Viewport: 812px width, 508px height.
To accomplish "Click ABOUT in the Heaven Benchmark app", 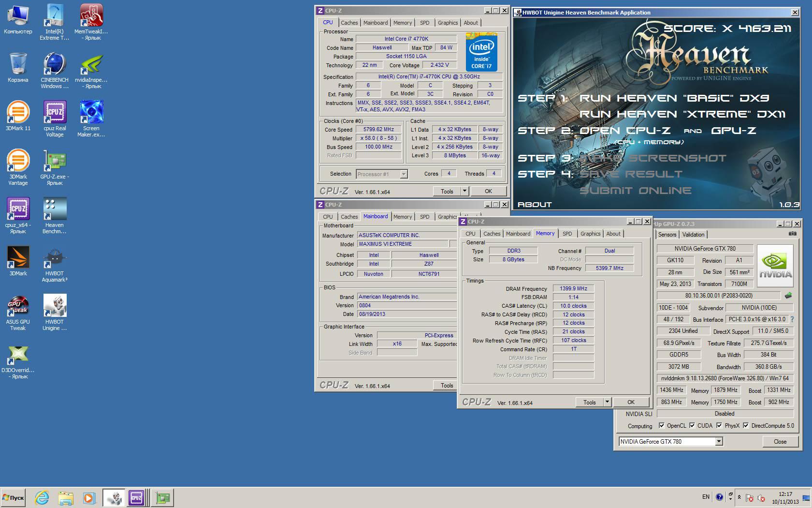I will click(x=534, y=204).
